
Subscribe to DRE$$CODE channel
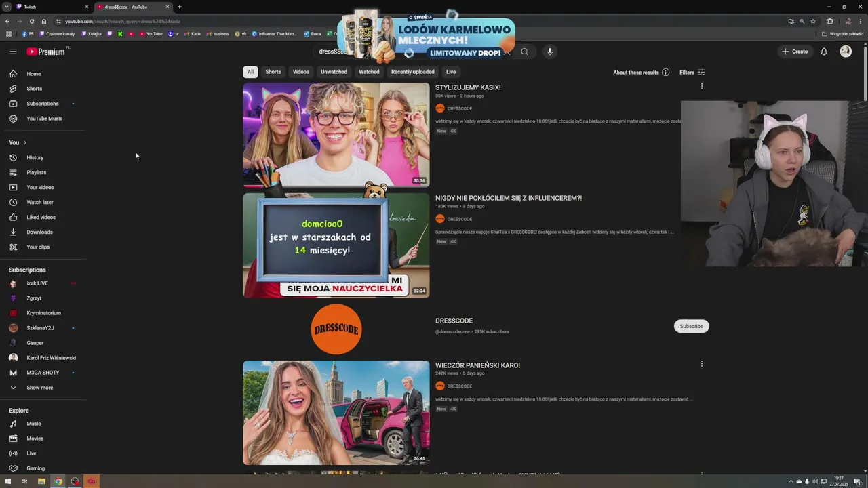692,326
